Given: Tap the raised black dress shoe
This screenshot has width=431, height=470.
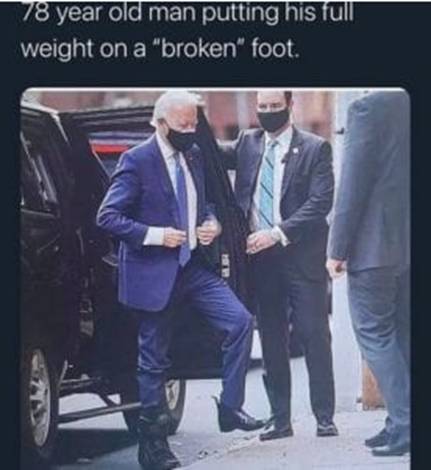Looking at the screenshot, I should [238, 417].
